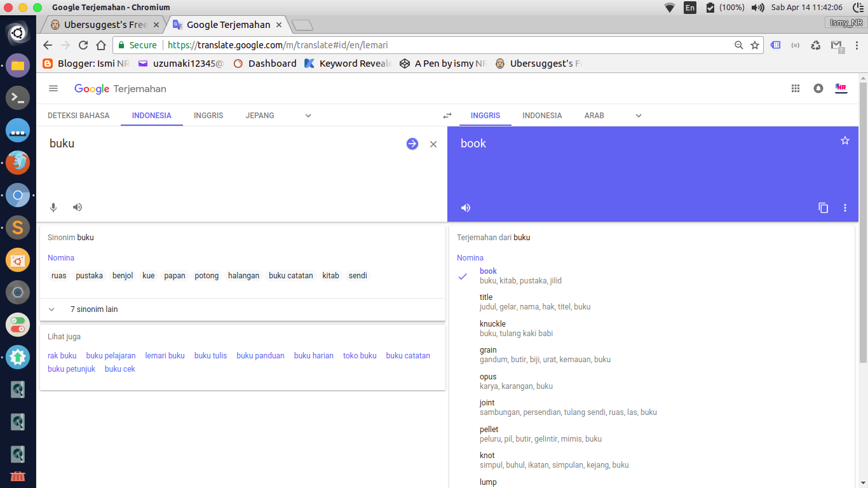868x488 pixels.
Task: Select DETEKSI BAHASA source tab
Action: click(79, 116)
